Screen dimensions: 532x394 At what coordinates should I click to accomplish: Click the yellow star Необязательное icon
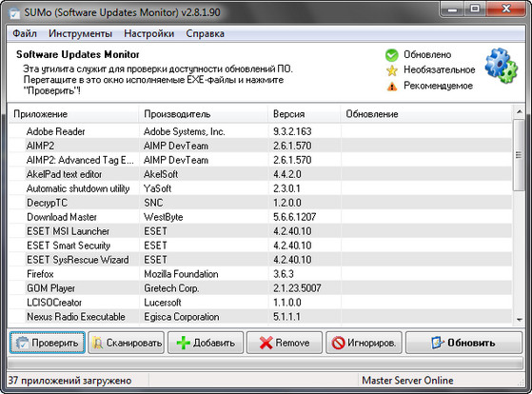pyautogui.click(x=391, y=70)
